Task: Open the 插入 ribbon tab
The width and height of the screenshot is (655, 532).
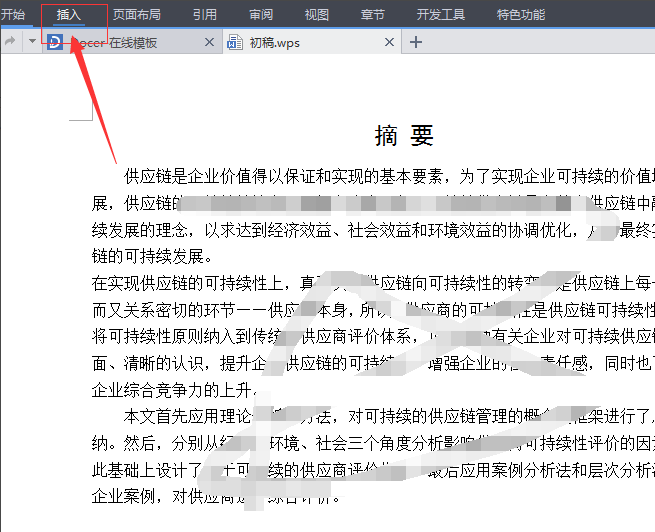Action: tap(69, 15)
